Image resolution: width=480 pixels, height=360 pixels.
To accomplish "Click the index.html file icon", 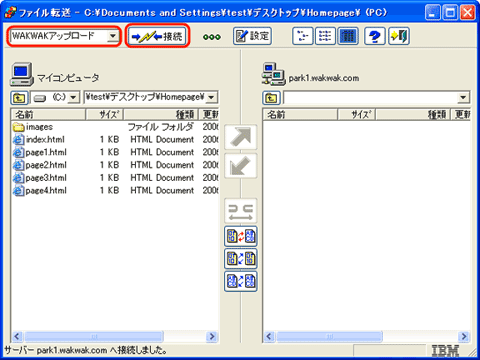I will coord(19,140).
